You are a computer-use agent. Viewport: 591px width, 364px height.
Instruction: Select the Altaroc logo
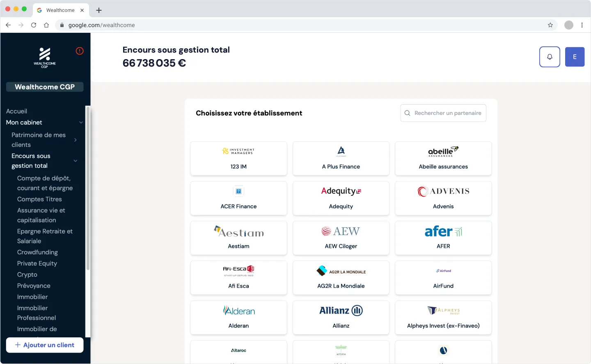pos(238,350)
